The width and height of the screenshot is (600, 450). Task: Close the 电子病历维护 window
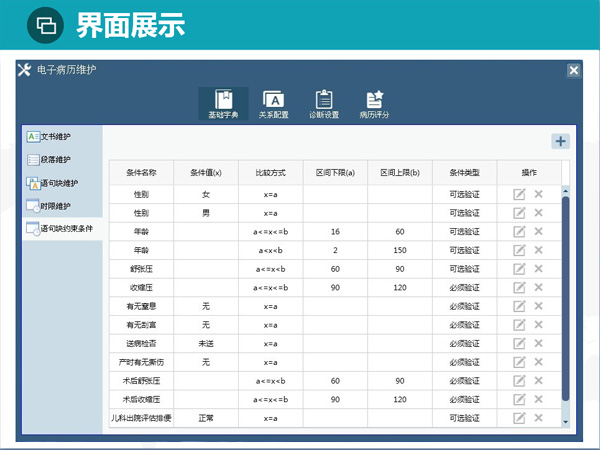573,70
